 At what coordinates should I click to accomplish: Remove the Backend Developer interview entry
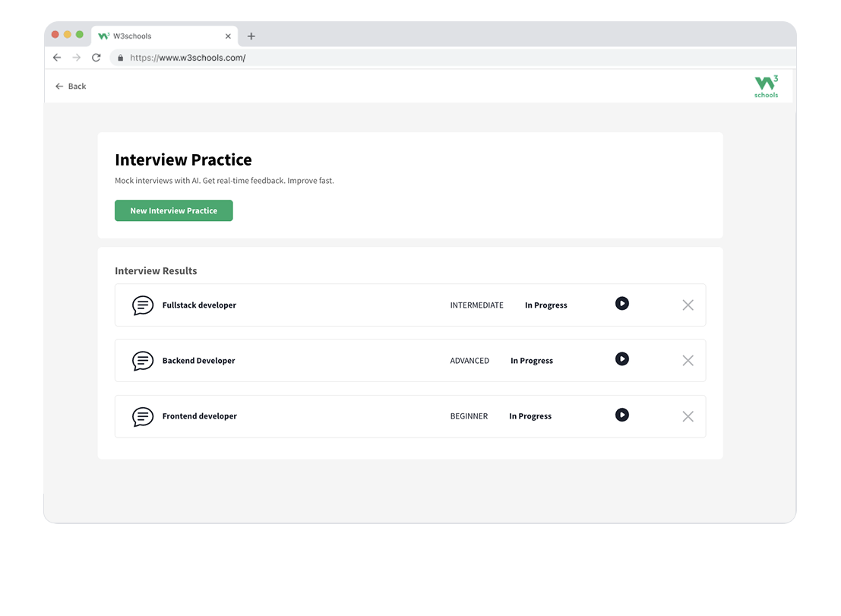(688, 361)
